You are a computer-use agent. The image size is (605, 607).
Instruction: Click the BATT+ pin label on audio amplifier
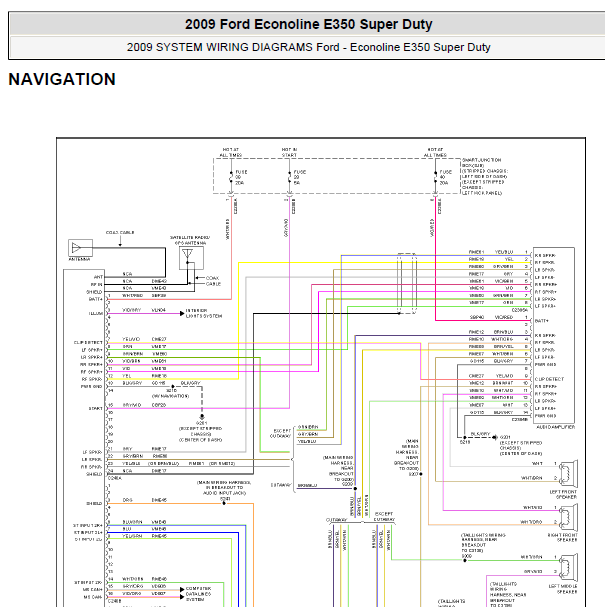point(542,321)
